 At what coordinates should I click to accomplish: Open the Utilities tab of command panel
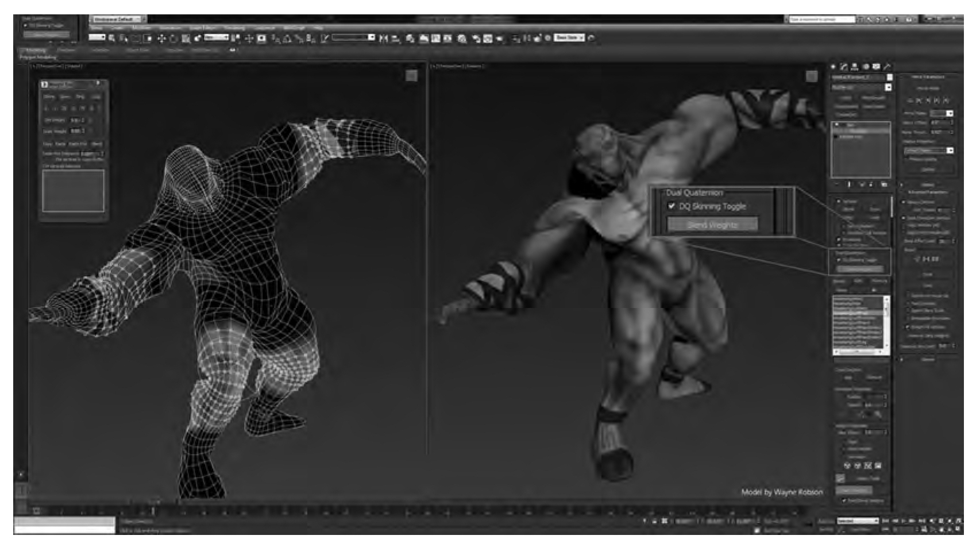click(x=887, y=67)
